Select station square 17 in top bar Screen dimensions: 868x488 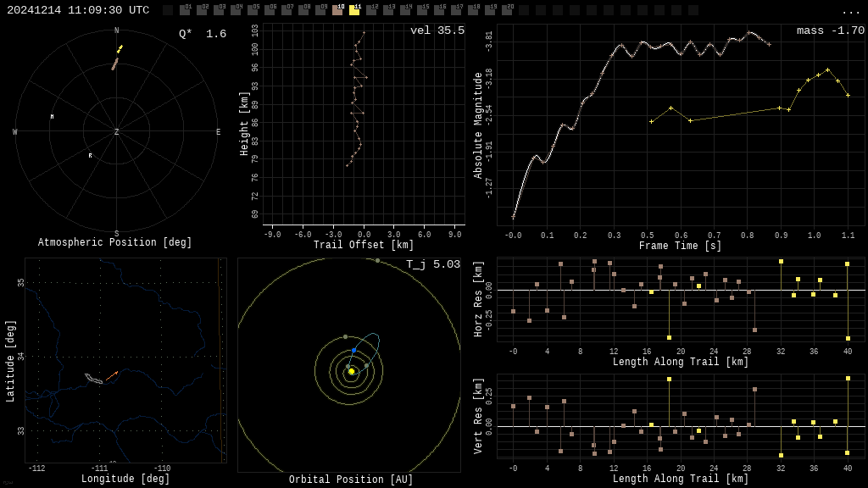[x=455, y=10]
